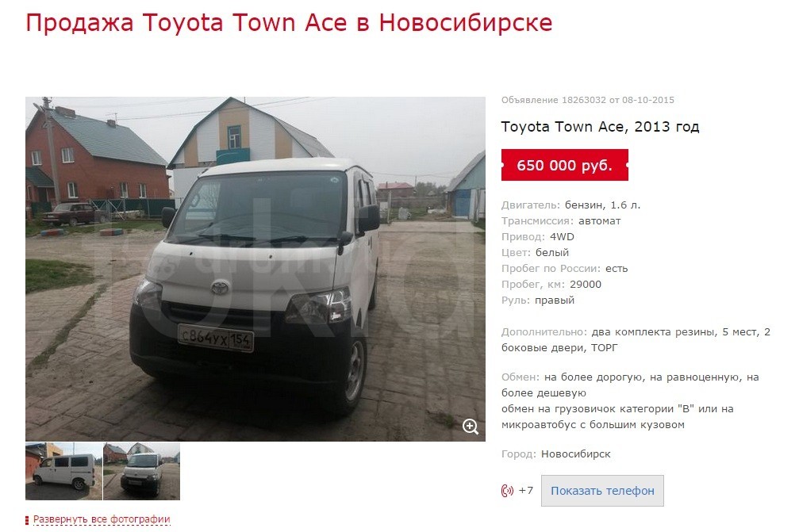Click the Показать телефон button
799x532 pixels.
click(602, 491)
